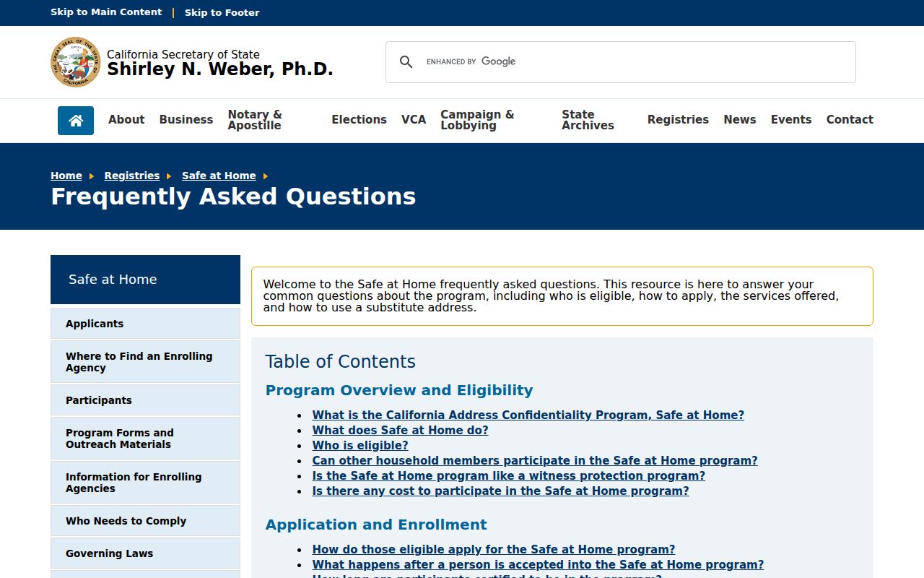The width and height of the screenshot is (924, 578).
Task: Open Where to Find an Enrolling Agency
Action: (x=145, y=362)
